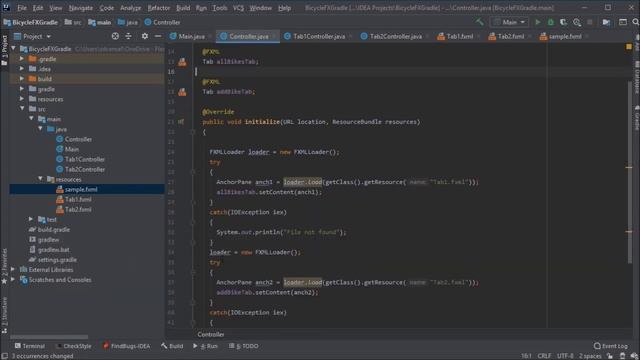Close the Controller.java tab
The width and height of the screenshot is (640, 360).
click(274, 36)
